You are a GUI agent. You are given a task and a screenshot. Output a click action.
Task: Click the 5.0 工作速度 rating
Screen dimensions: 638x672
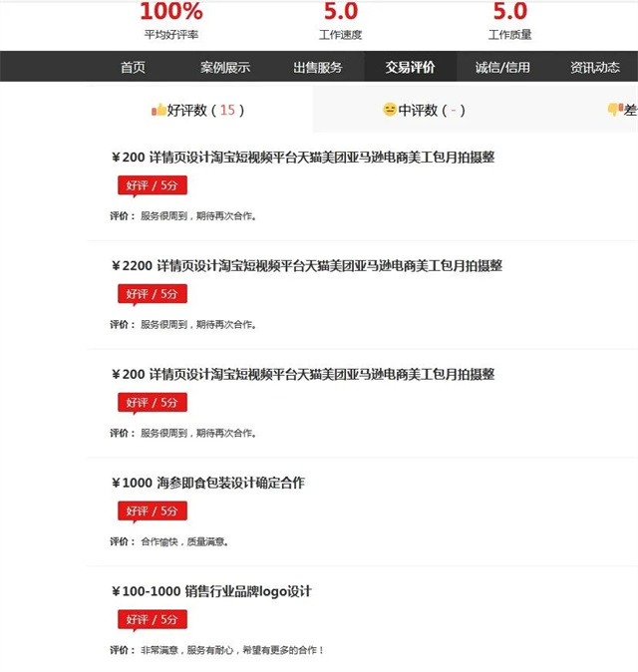click(x=341, y=12)
